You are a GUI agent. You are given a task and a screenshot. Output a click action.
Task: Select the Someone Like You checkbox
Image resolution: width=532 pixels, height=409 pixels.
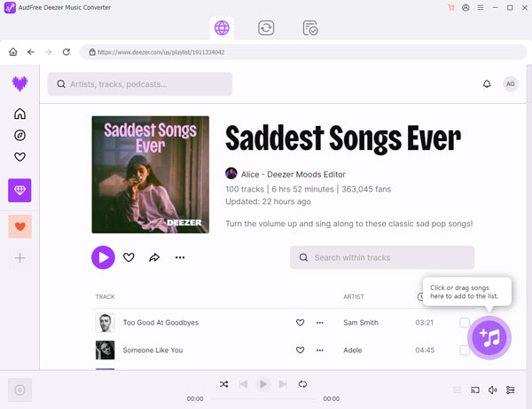tap(465, 350)
